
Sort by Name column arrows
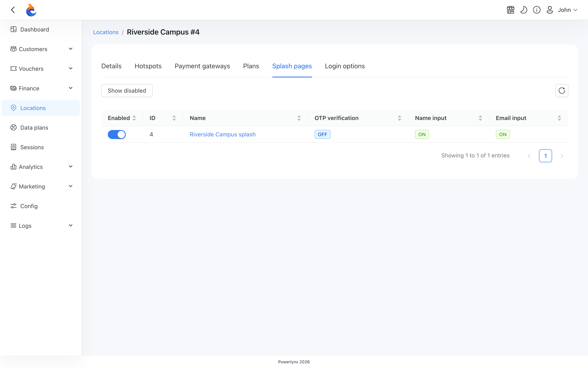(x=299, y=118)
